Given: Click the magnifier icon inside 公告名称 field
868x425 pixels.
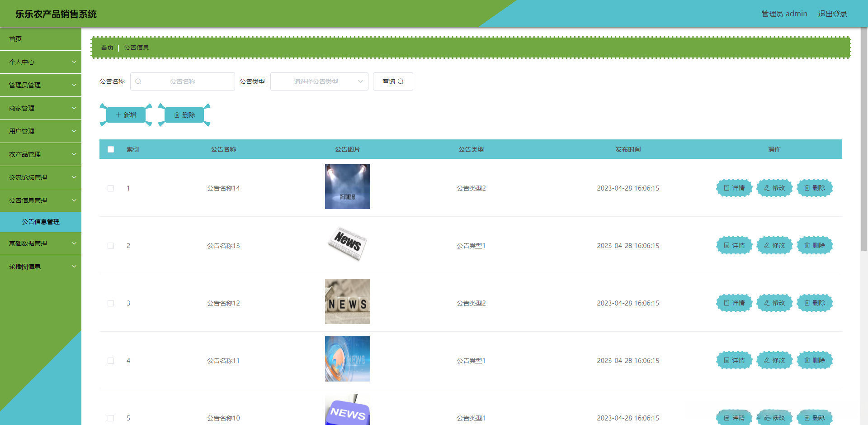Looking at the screenshot, I should click(138, 81).
